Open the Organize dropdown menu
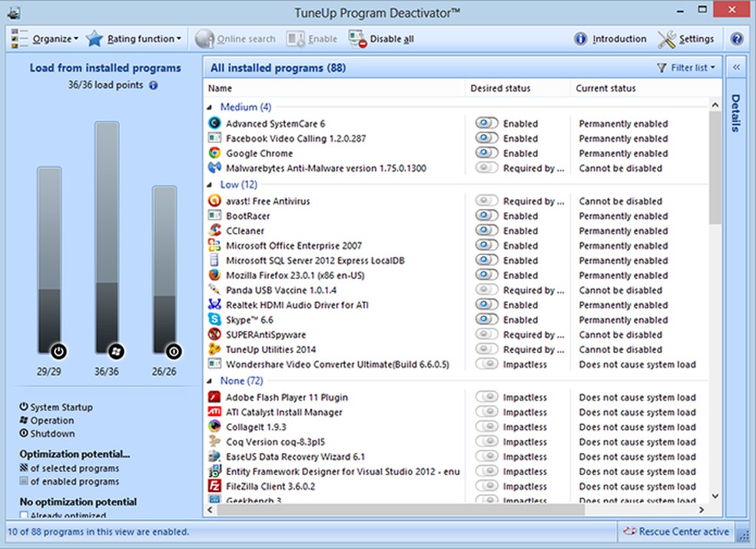 (45, 38)
